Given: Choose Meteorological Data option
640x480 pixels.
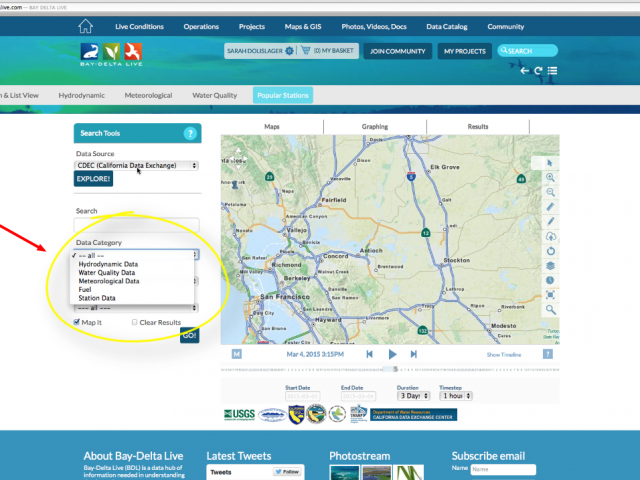Looking at the screenshot, I should pyautogui.click(x=109, y=281).
